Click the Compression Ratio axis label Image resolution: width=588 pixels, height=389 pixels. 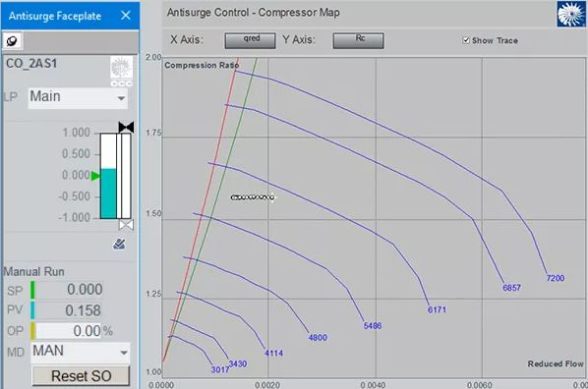click(202, 65)
